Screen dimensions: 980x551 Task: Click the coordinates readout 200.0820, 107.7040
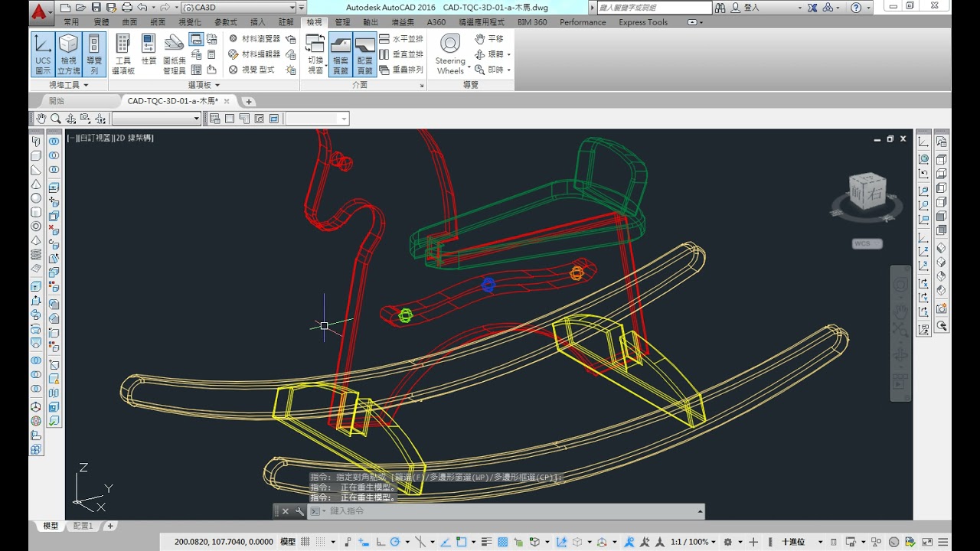[x=223, y=542]
